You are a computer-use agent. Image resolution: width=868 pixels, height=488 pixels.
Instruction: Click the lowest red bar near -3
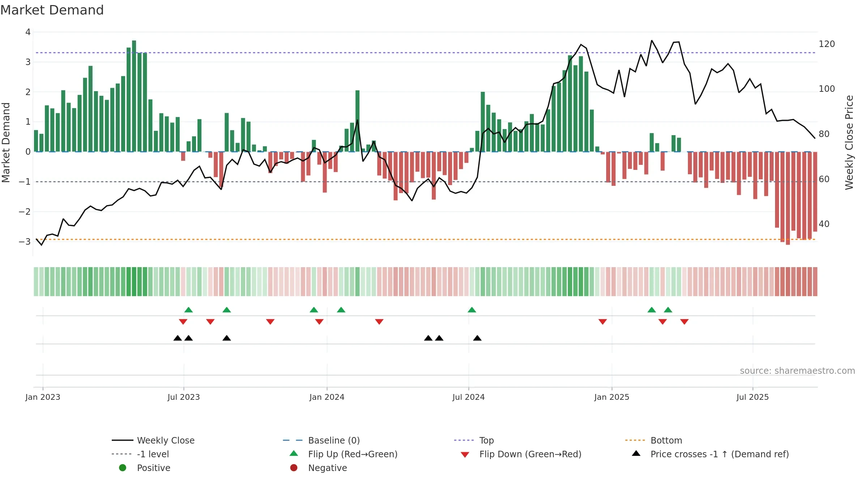click(788, 198)
